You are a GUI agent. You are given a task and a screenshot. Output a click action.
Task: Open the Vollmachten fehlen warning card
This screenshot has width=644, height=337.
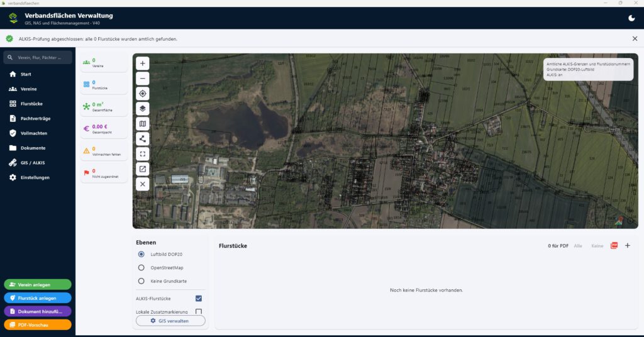(x=104, y=152)
